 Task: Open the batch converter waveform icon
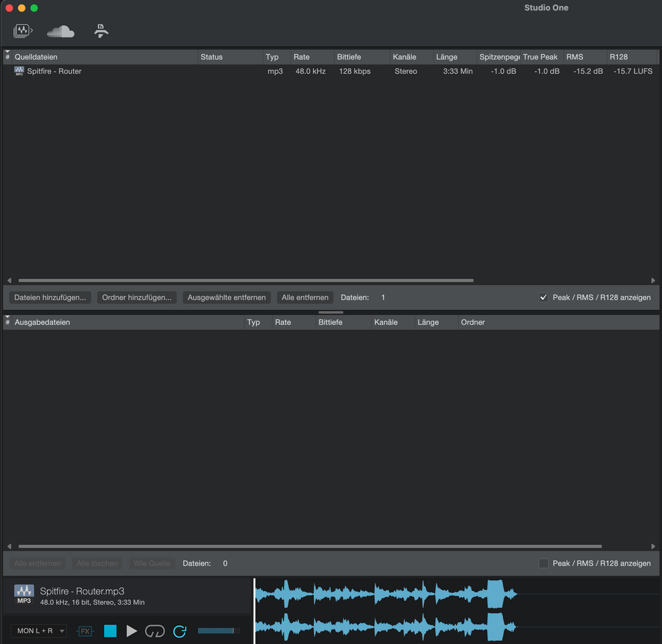23,31
